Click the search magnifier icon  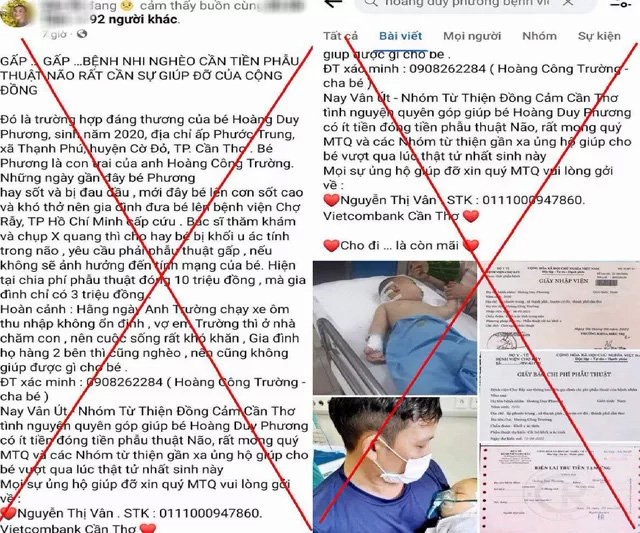[371, 3]
